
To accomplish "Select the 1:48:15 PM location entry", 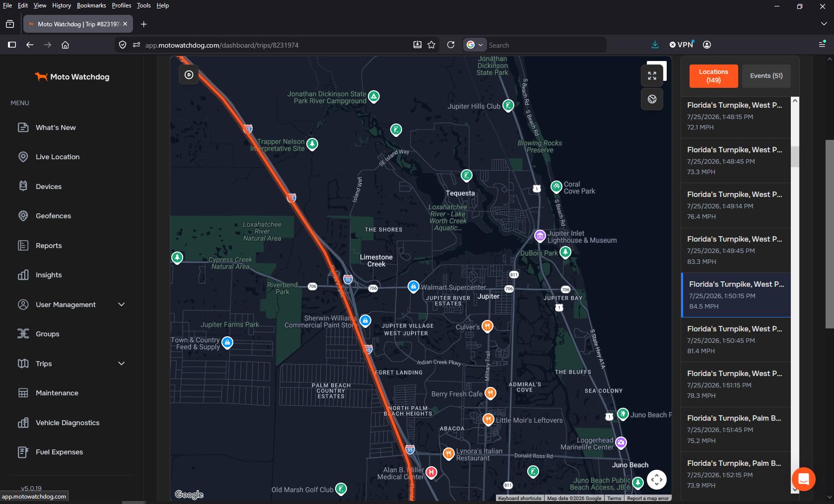I will pos(736,116).
